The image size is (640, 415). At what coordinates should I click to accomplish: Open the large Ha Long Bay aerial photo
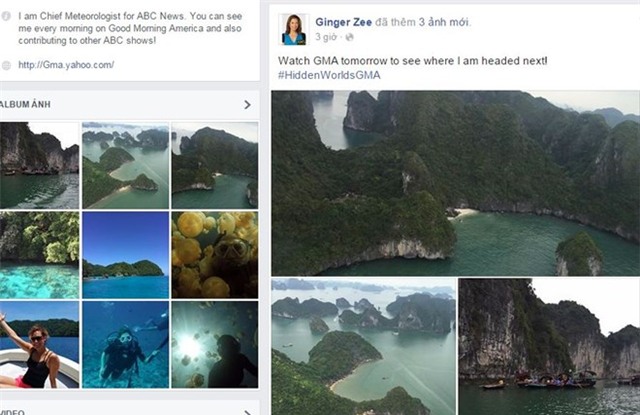pos(455,182)
